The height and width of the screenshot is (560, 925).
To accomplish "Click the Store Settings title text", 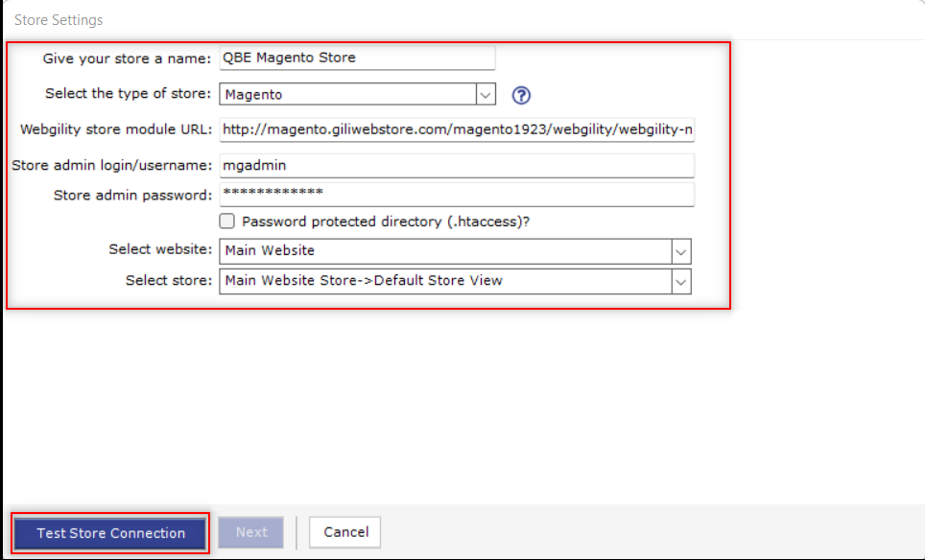I will click(59, 19).
